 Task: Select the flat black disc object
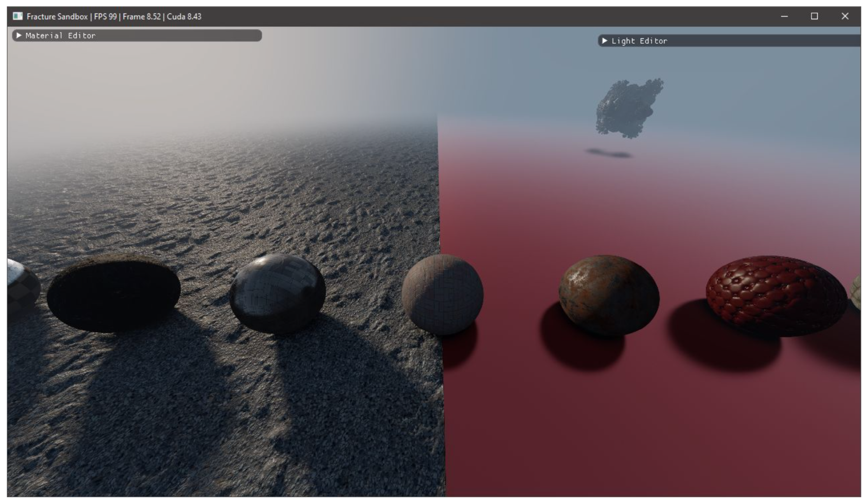(113, 294)
